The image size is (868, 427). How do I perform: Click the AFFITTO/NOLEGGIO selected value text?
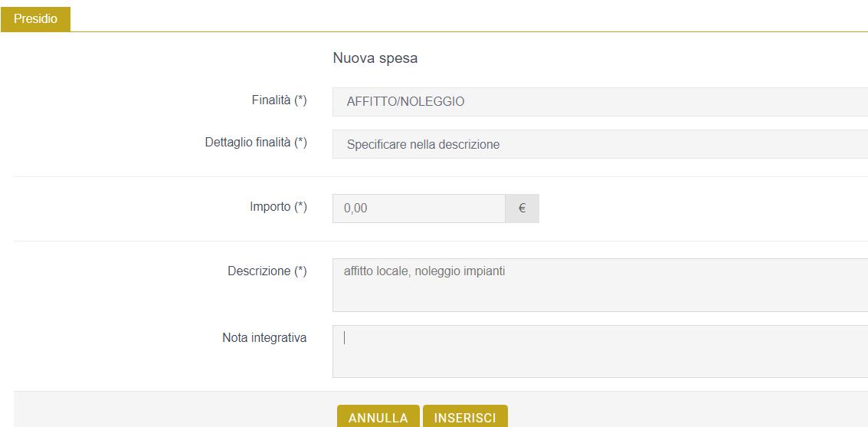tap(406, 103)
